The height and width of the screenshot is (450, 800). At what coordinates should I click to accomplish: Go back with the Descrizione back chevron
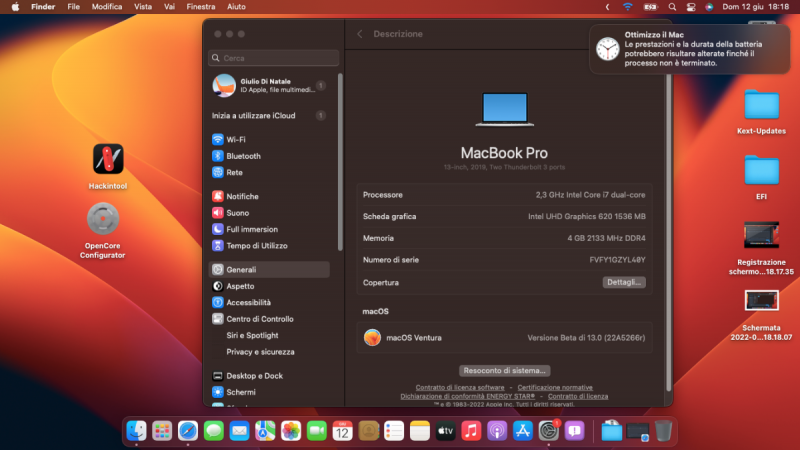[x=360, y=34]
